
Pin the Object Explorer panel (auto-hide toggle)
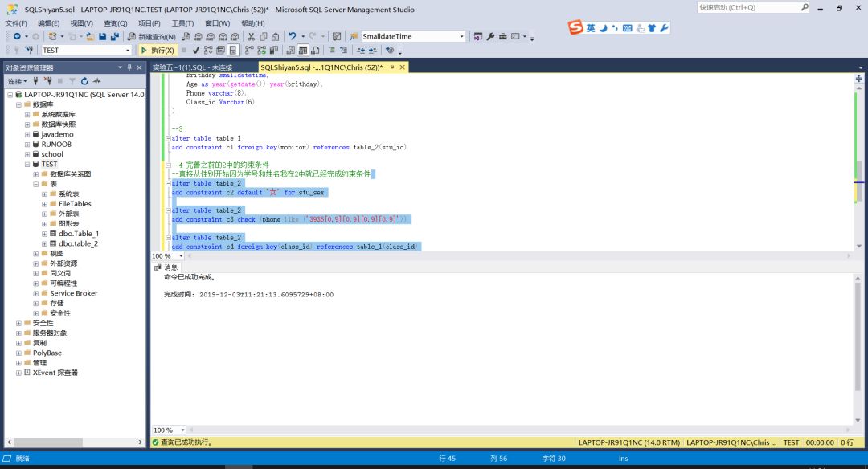coord(129,67)
